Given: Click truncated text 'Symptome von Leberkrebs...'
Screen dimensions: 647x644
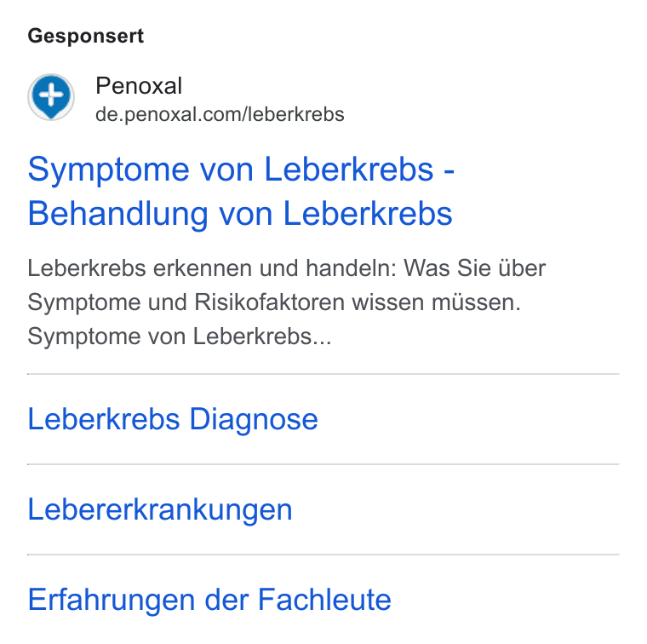Looking at the screenshot, I should click(x=180, y=336).
